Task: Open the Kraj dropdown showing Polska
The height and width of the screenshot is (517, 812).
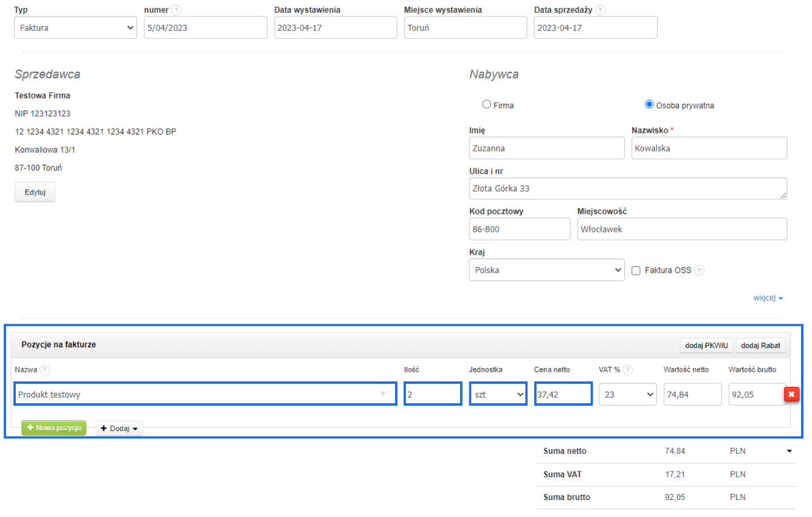Action: point(546,270)
